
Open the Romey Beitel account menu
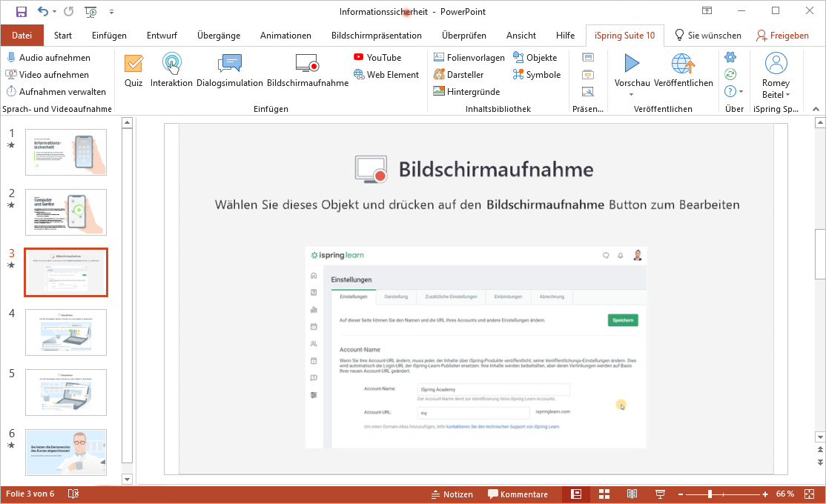pyautogui.click(x=776, y=76)
